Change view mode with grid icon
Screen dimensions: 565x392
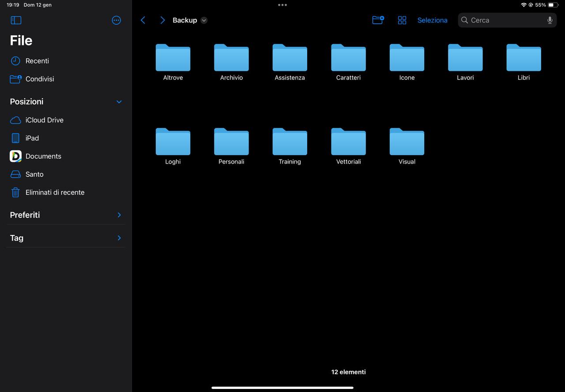(402, 20)
